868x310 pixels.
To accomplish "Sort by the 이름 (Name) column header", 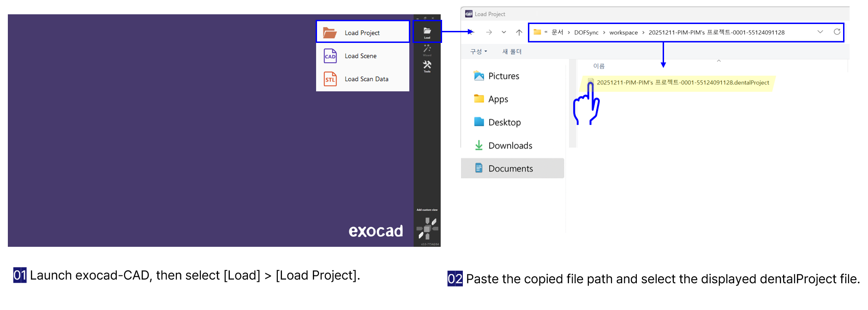I will pyautogui.click(x=599, y=66).
